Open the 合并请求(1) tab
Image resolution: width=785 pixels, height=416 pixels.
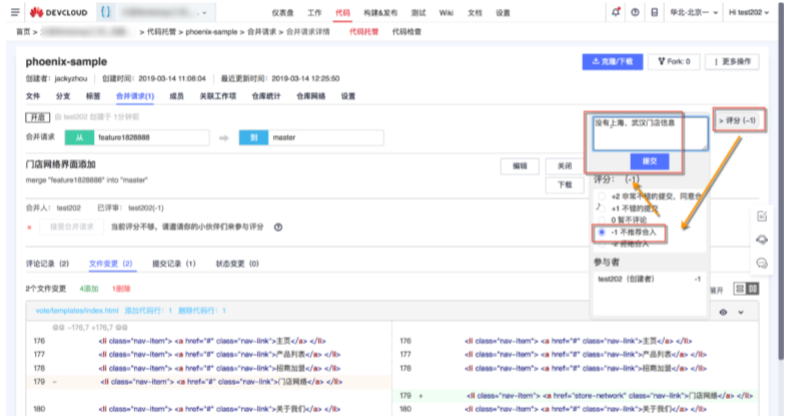(135, 96)
